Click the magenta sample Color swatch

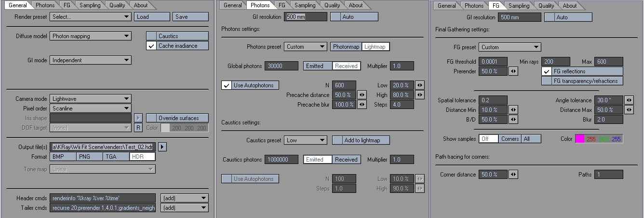click(x=579, y=139)
